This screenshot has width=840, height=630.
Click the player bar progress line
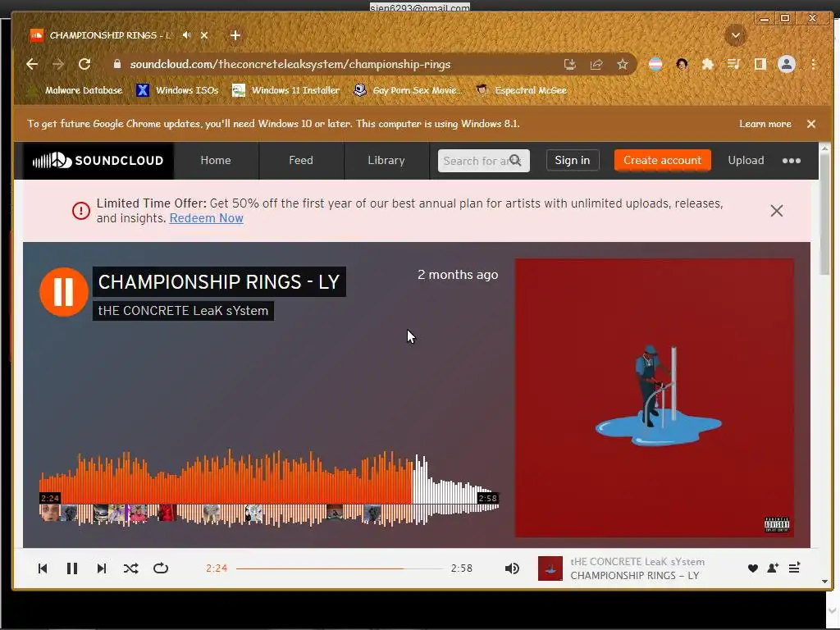pos(340,568)
